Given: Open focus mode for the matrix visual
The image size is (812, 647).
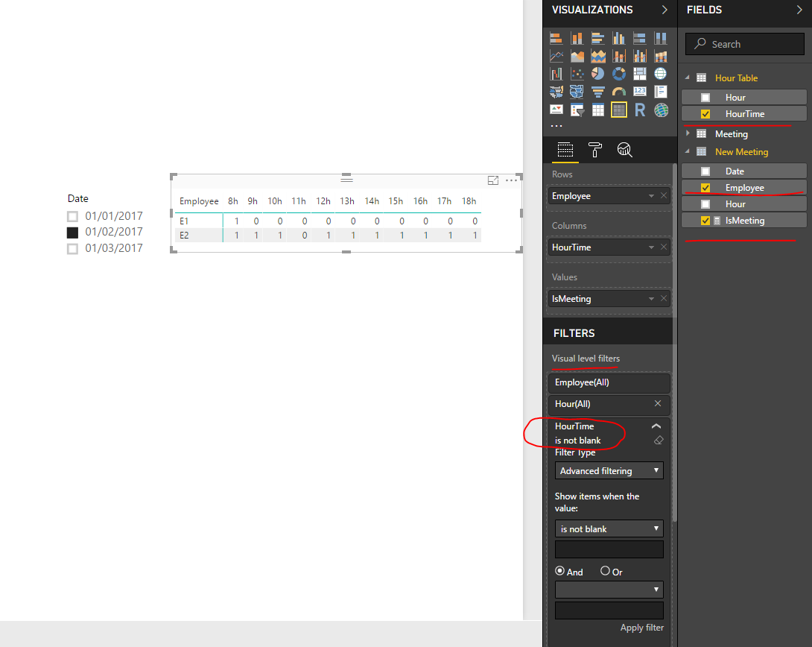Looking at the screenshot, I should (x=493, y=180).
